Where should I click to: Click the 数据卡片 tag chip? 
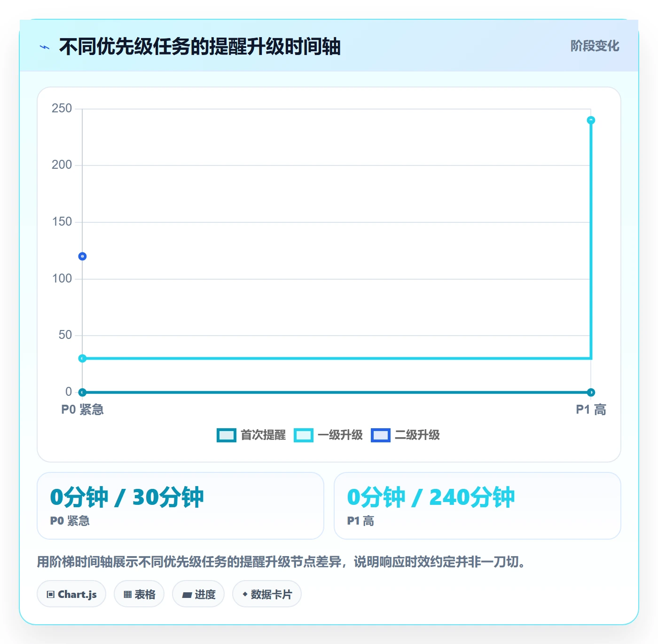pyautogui.click(x=267, y=594)
